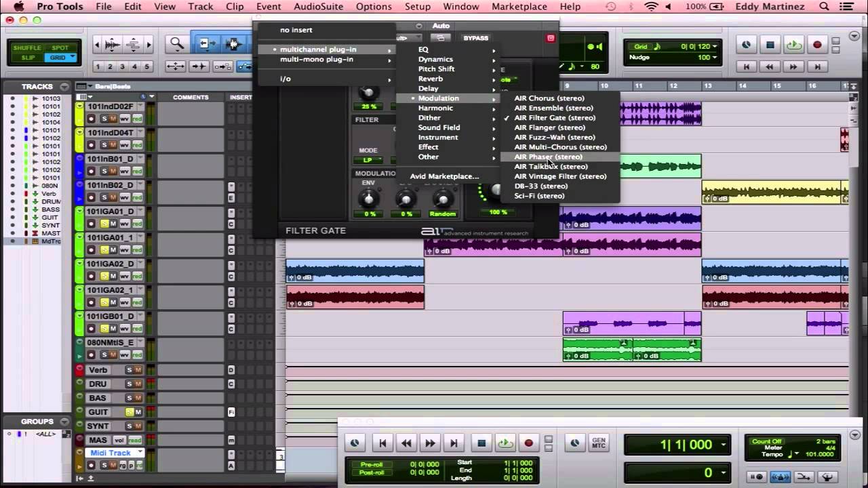Click Rewind in the floating Transport window
The height and width of the screenshot is (488, 868).
tap(406, 443)
